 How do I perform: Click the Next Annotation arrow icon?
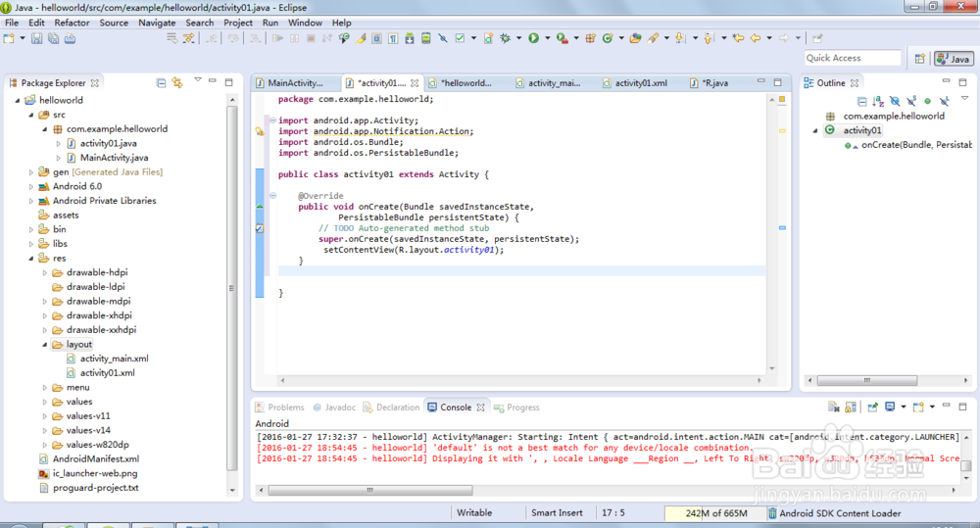pos(679,38)
